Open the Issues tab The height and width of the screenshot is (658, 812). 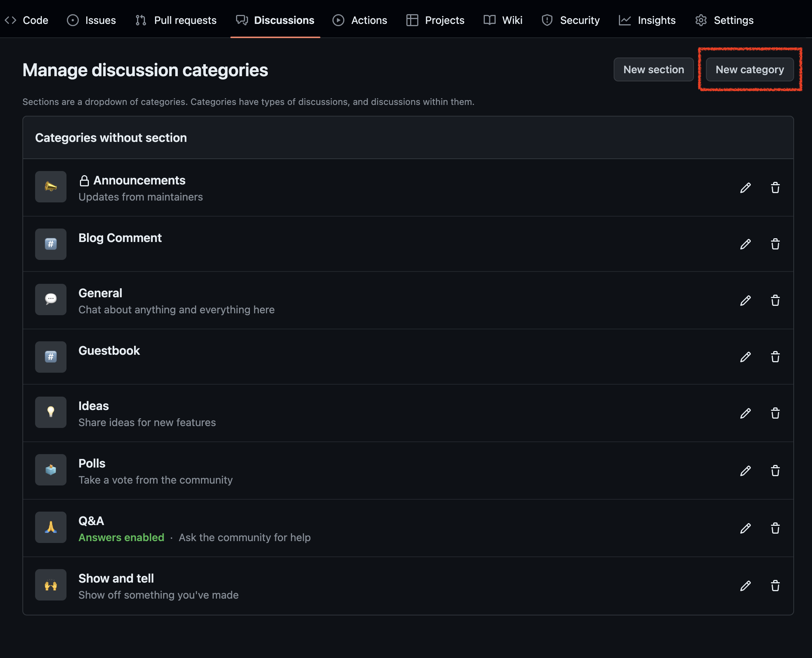tap(92, 20)
